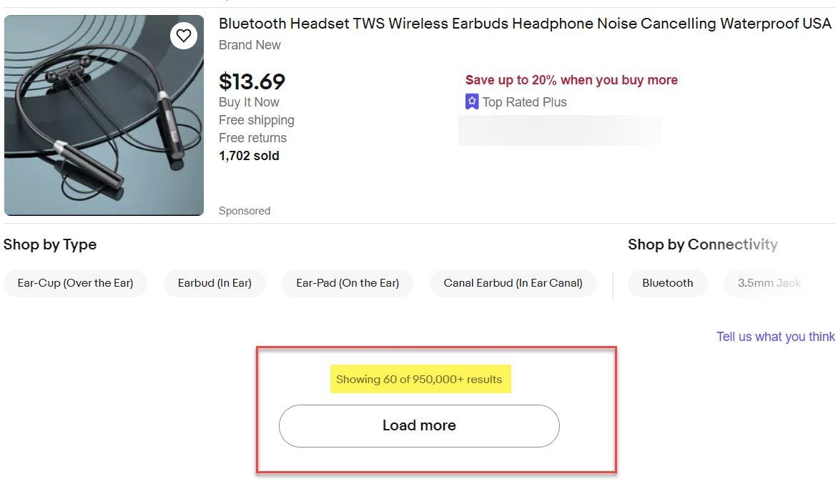Open the Bluetooth Headset TWS Wireless Earbuds listing title

click(525, 24)
